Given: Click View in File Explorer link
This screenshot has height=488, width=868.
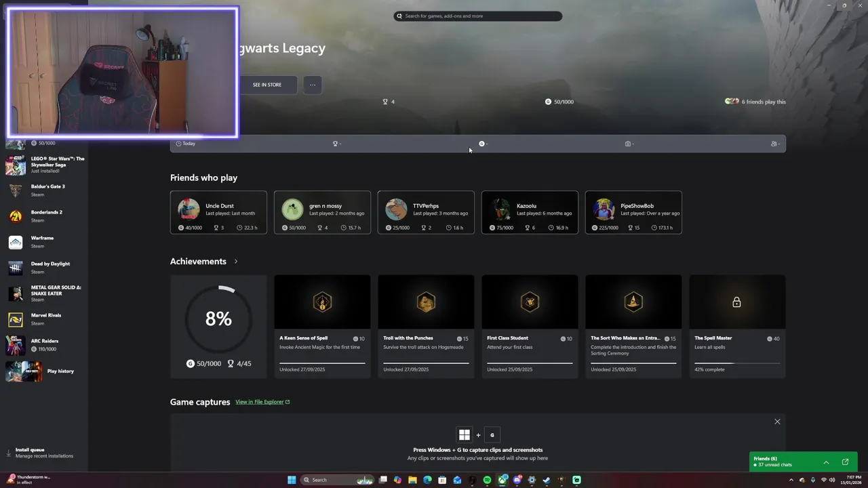Looking at the screenshot, I should pyautogui.click(x=262, y=402).
